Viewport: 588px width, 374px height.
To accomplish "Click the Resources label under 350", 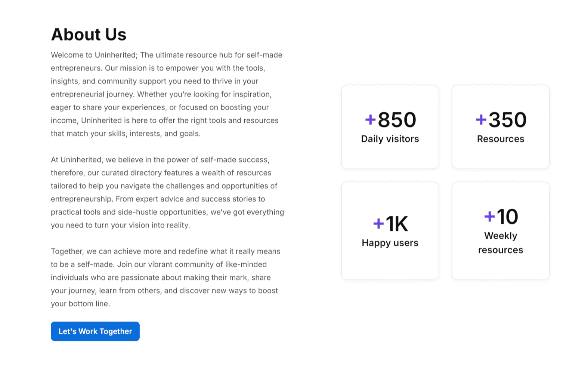I will tap(501, 139).
